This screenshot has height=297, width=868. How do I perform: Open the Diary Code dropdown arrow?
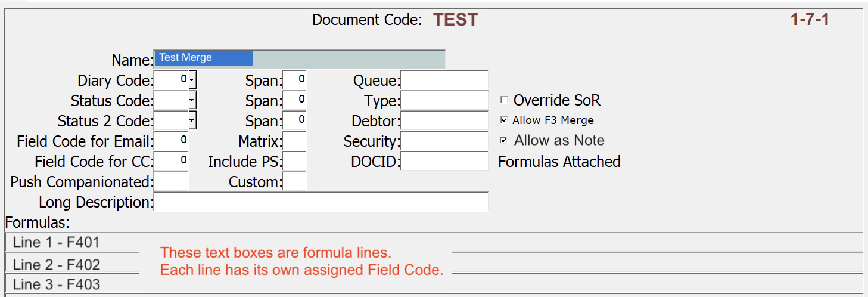point(192,80)
